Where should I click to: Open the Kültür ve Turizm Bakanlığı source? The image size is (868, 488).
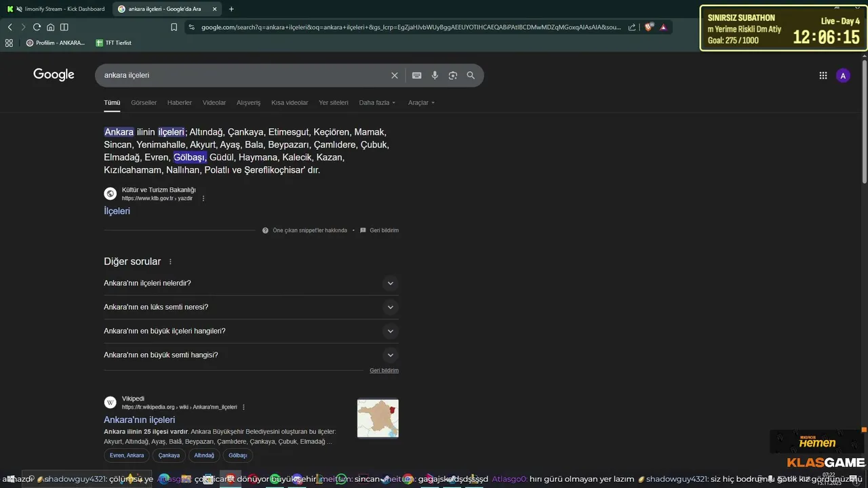click(159, 190)
